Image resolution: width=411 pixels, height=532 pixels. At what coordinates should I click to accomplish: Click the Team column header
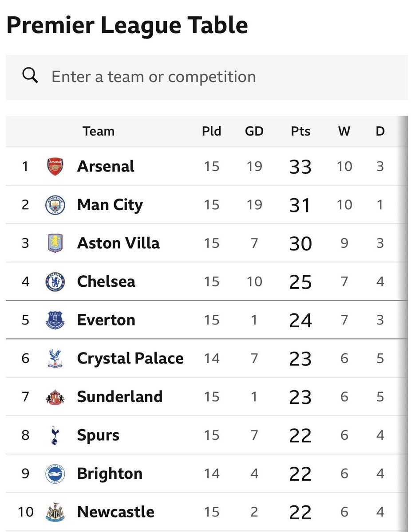pyautogui.click(x=99, y=131)
